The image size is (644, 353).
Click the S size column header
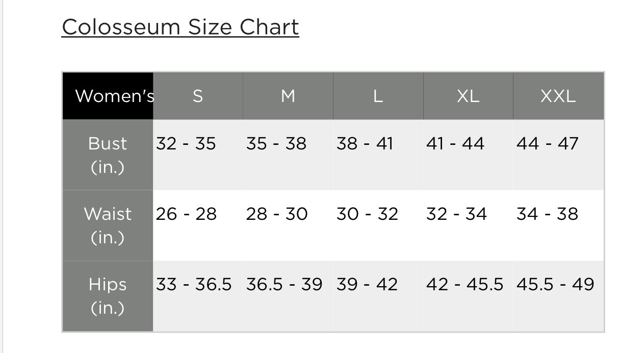click(x=198, y=96)
